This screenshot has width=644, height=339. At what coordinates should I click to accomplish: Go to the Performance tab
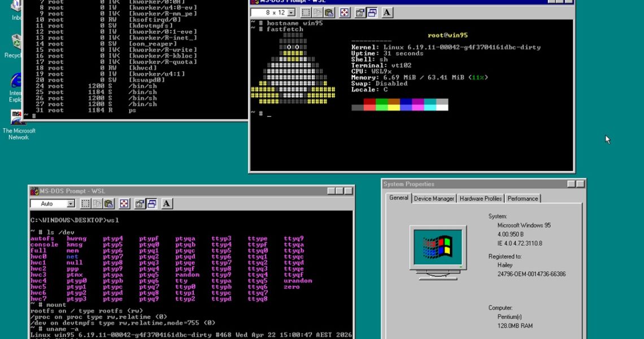[523, 198]
